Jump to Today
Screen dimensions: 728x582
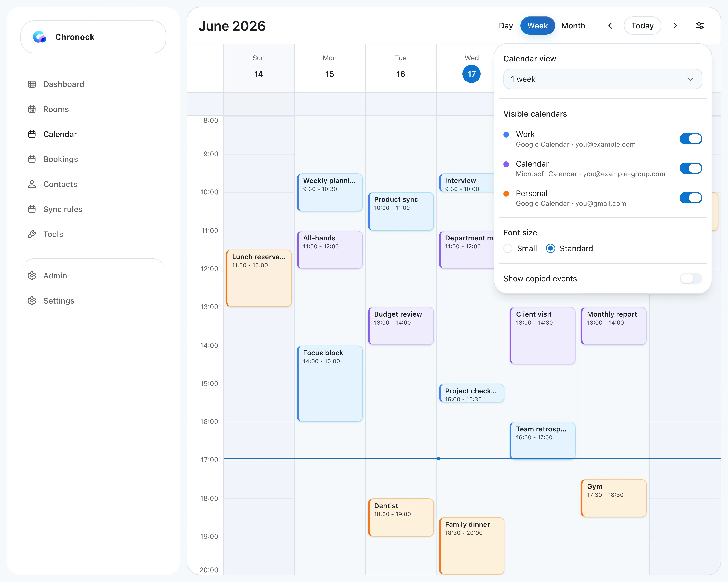[642, 26]
